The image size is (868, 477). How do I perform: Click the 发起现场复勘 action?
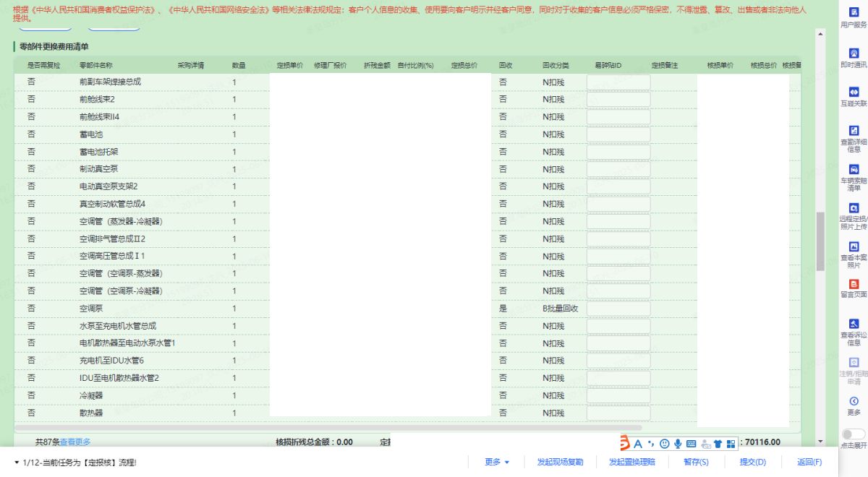tap(560, 463)
